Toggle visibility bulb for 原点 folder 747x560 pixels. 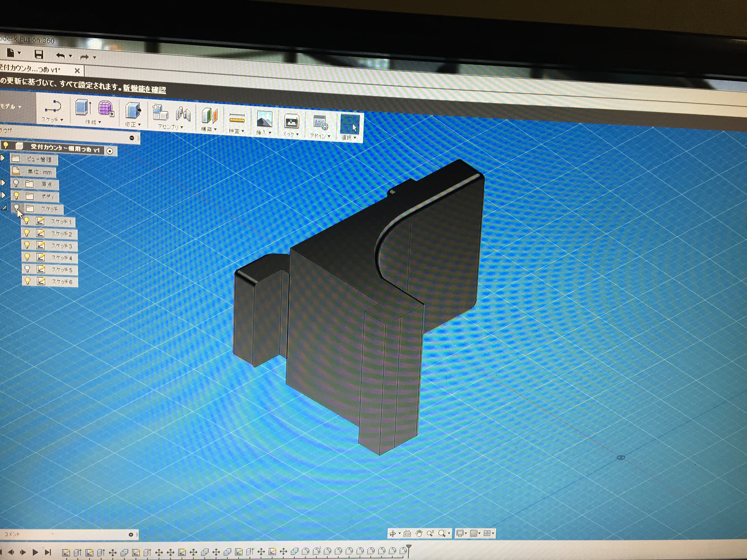pos(16,183)
